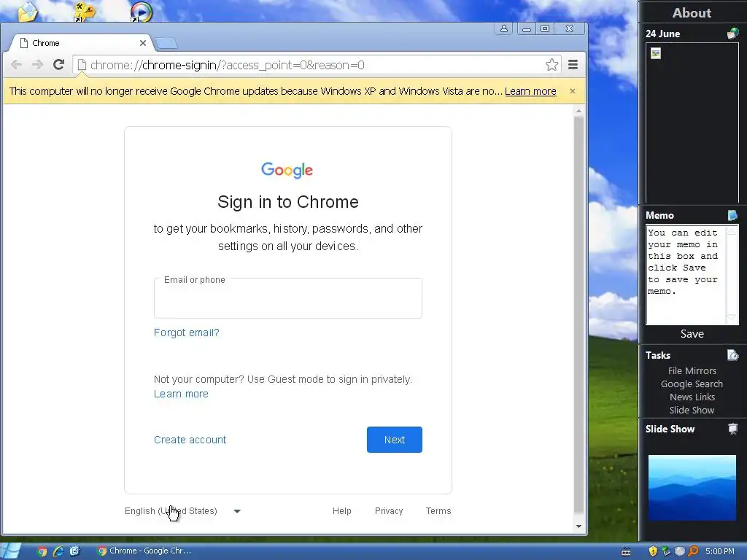747x560 pixels.
Task: Reload the page with the refresh icon
Action: (58, 65)
